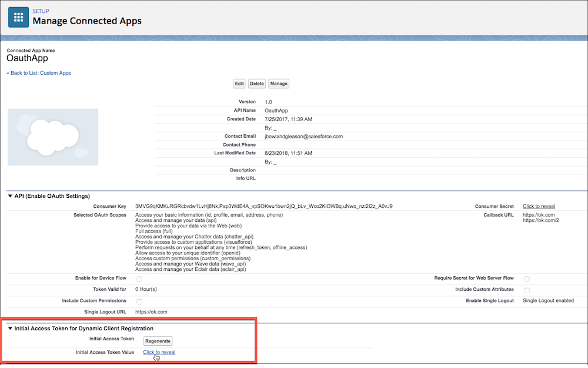This screenshot has width=588, height=368.
Task: Click 'Access and manage your Eclair data' scope
Action: click(191, 269)
